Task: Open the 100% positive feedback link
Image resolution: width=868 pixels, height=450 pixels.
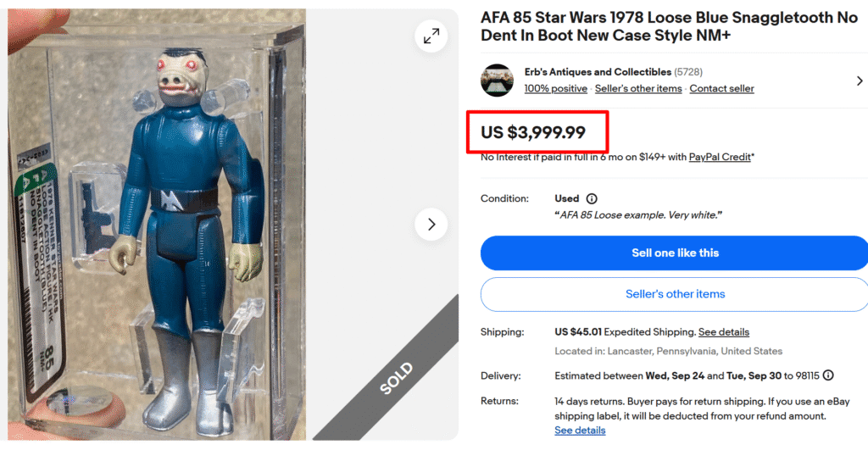Action: tap(555, 89)
